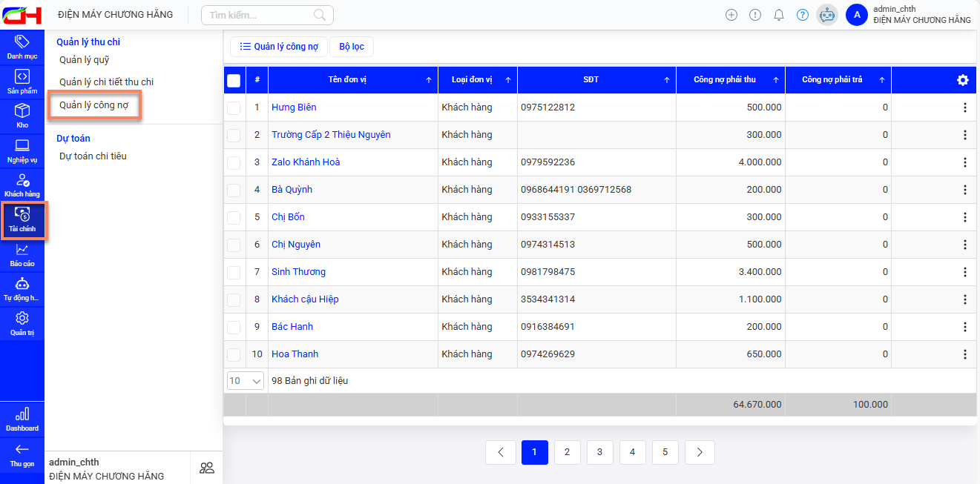Open row actions menu for Hưng Biên
This screenshot has height=484, width=980.
(x=964, y=107)
